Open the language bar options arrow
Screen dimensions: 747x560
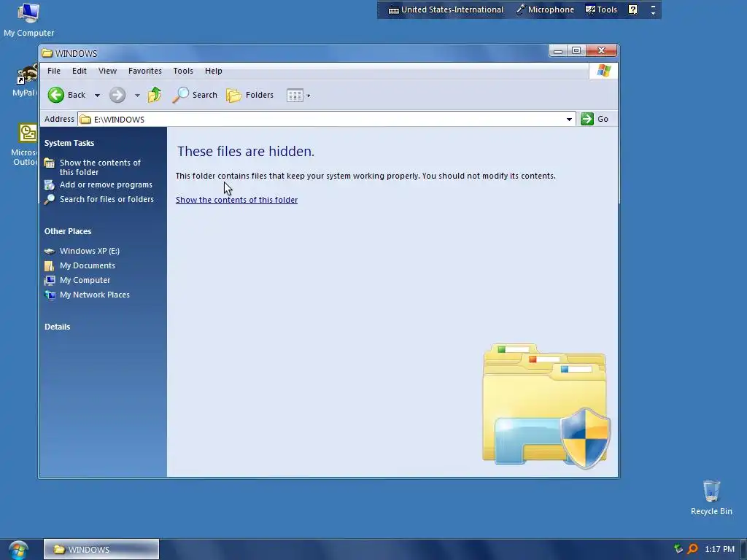(x=653, y=13)
